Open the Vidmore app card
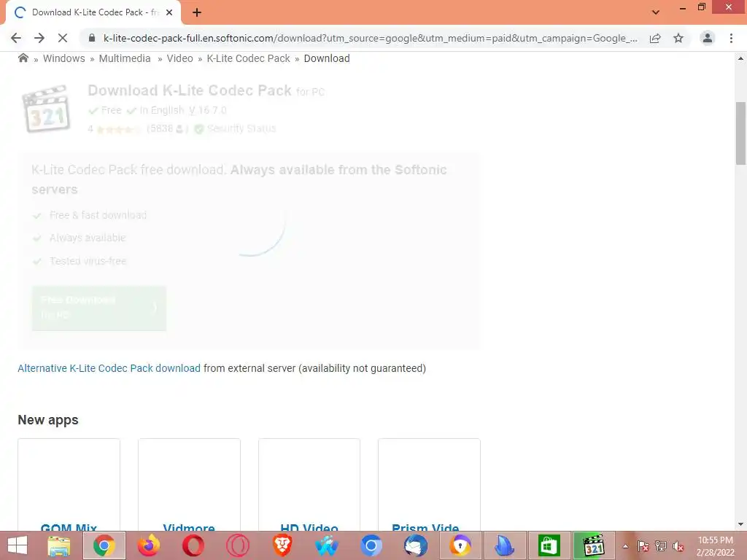Image resolution: width=747 pixels, height=560 pixels. (189, 484)
